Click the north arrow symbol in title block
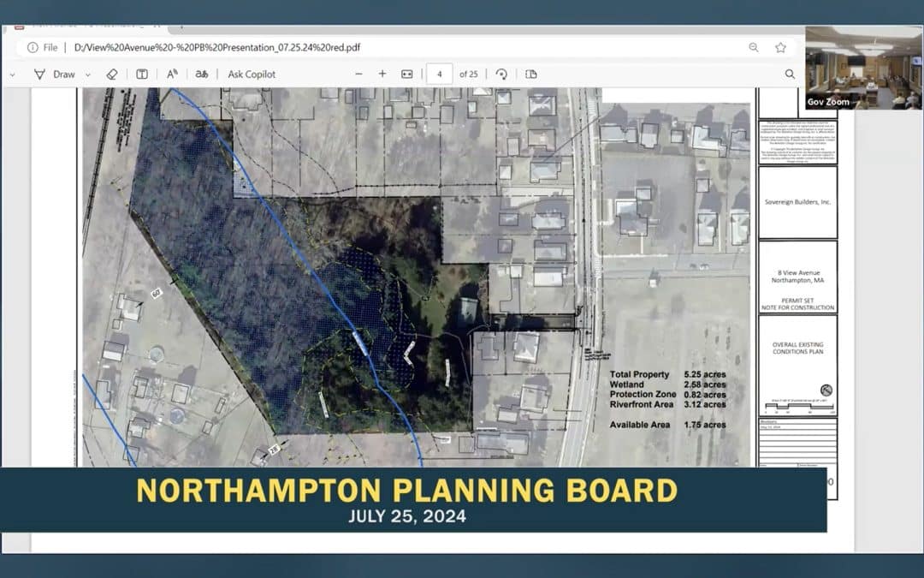 point(826,390)
